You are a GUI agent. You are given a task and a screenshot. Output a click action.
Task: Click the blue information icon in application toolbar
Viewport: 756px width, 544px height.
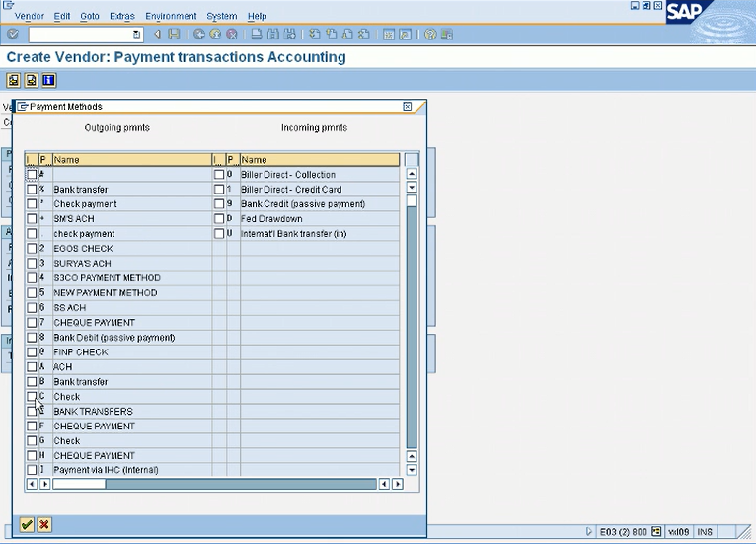[48, 80]
